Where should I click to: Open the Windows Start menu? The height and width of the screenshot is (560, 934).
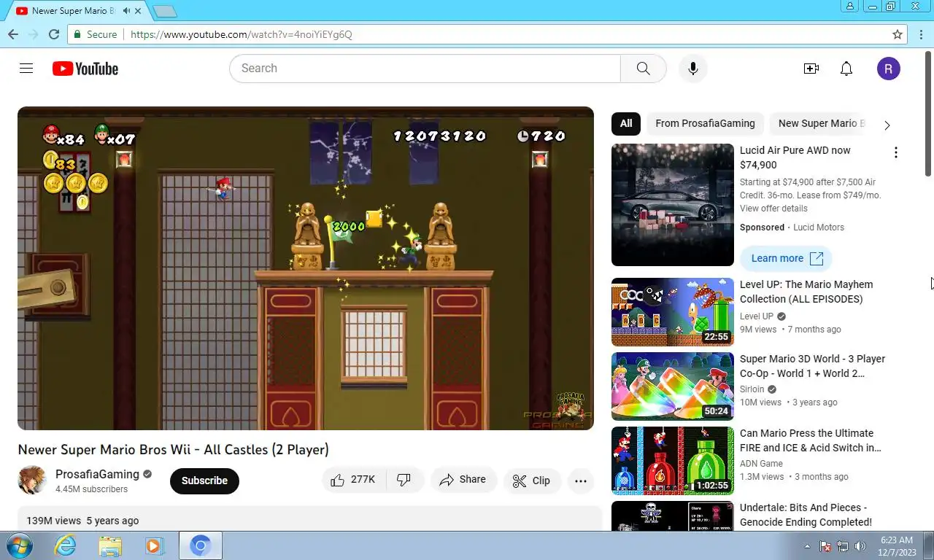click(18, 545)
